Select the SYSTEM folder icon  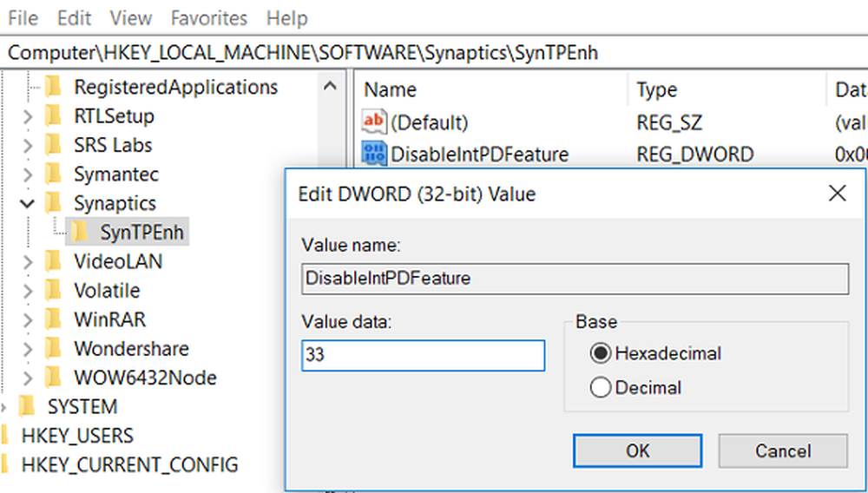pyautogui.click(x=27, y=407)
